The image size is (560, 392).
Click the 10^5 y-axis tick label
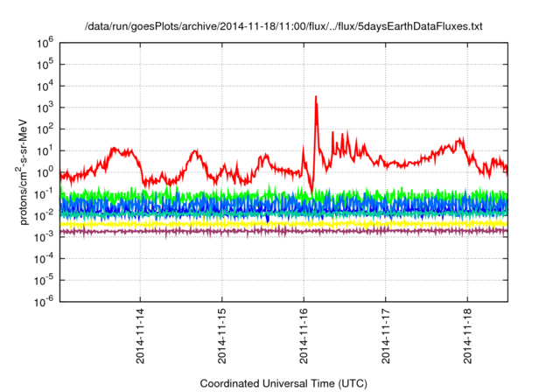tap(45, 65)
